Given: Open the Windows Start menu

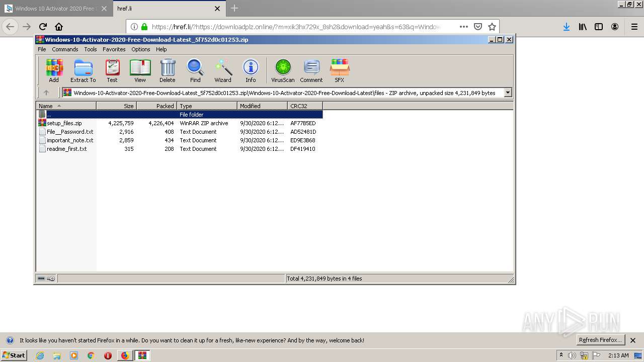Looking at the screenshot, I should (x=14, y=355).
